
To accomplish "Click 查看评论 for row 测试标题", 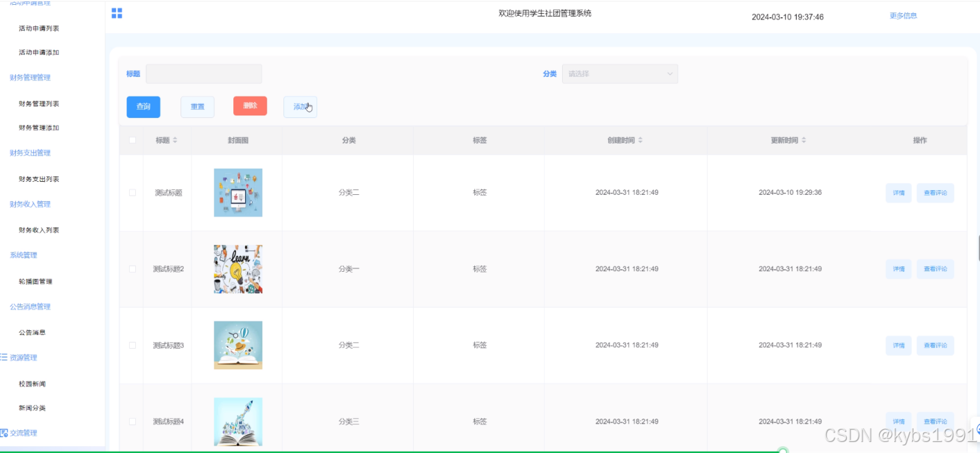I will tap(935, 193).
